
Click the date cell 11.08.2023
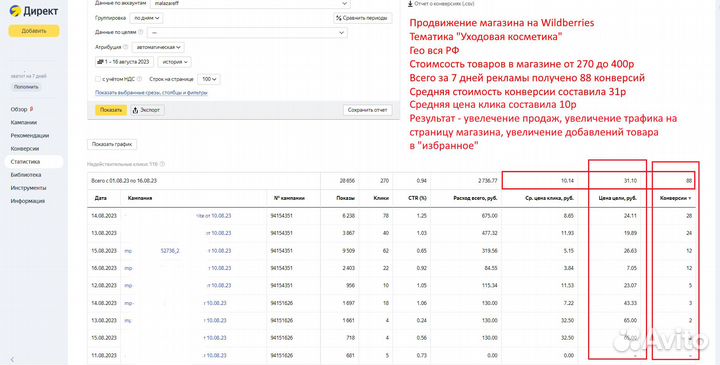104,355
